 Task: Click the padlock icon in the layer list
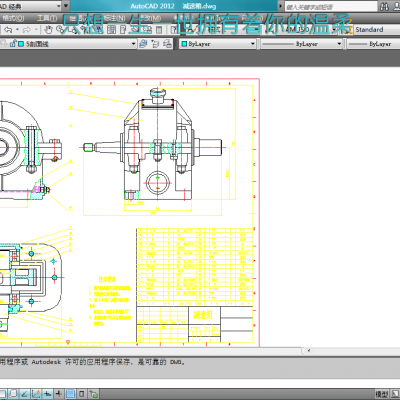(13, 44)
